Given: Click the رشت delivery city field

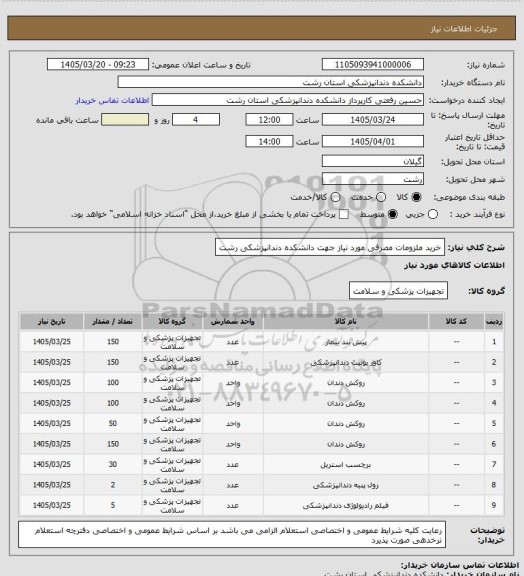Looking at the screenshot, I should pyautogui.click(x=373, y=179).
